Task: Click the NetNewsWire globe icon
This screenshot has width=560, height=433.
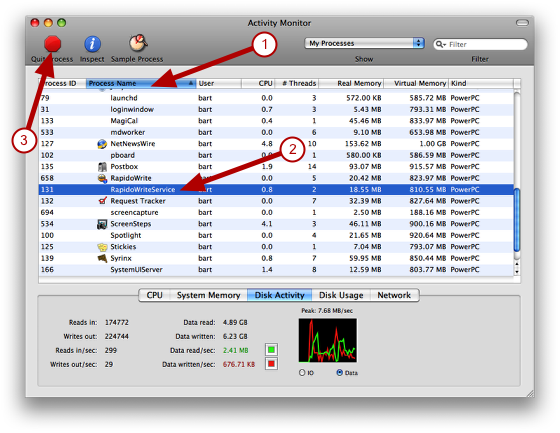Action: click(102, 144)
